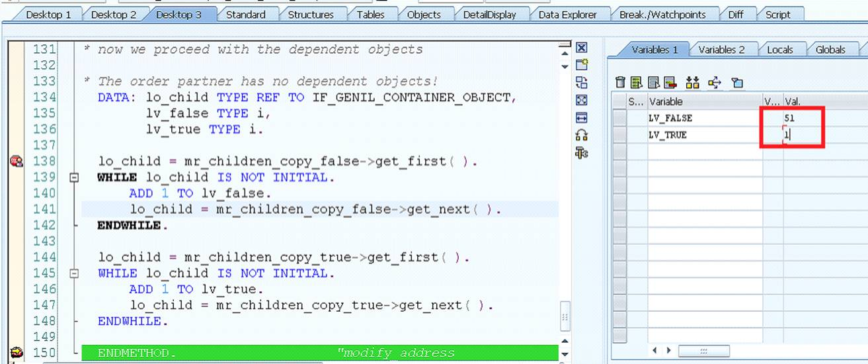Click the swap tool icon with curved arrows

(581, 83)
